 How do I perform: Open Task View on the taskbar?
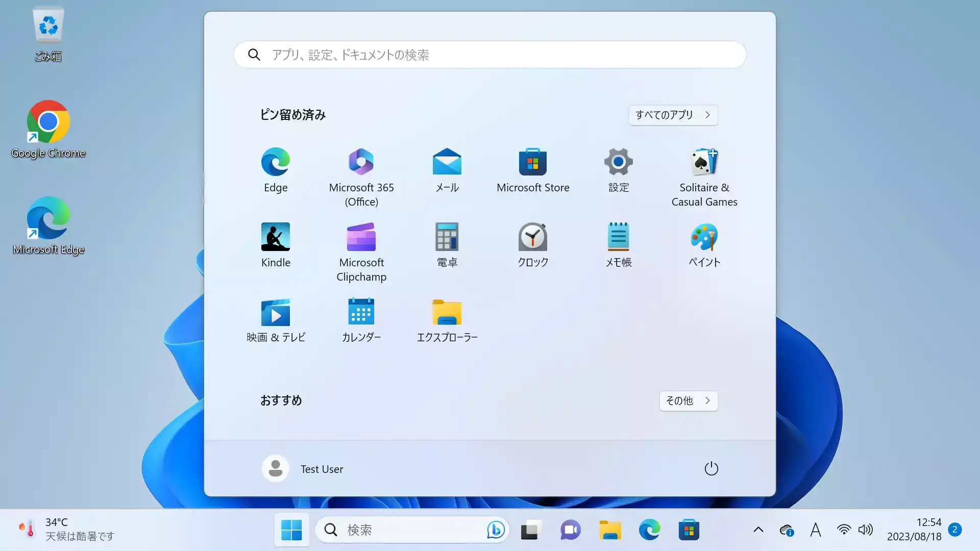pos(531,530)
